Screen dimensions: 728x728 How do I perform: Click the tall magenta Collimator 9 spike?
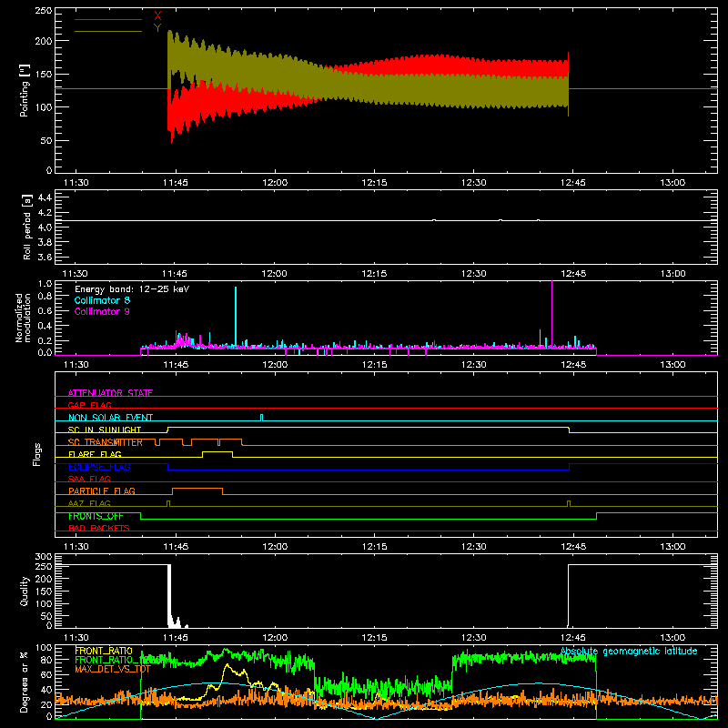tap(551, 313)
